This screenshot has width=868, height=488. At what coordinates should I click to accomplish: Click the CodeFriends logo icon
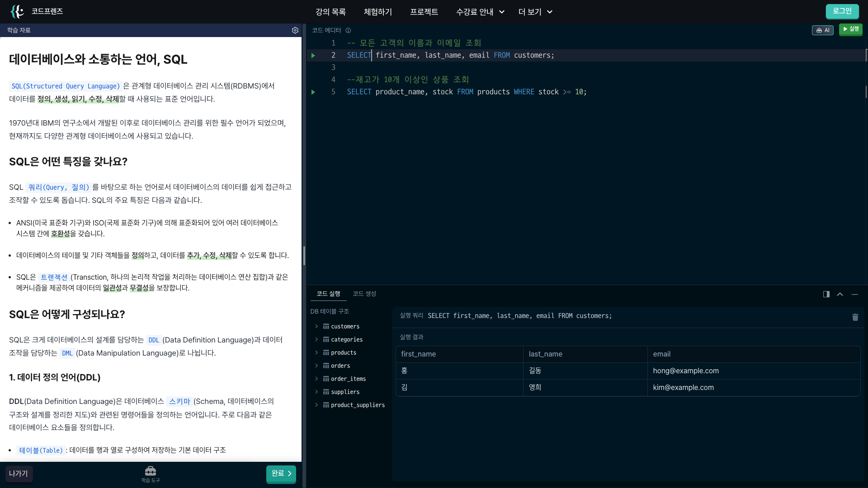17,12
